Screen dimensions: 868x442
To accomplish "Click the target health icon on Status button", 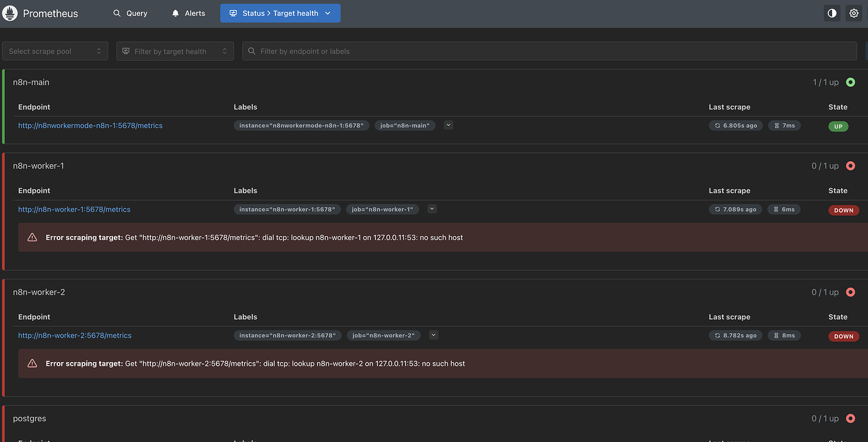I will coord(234,13).
